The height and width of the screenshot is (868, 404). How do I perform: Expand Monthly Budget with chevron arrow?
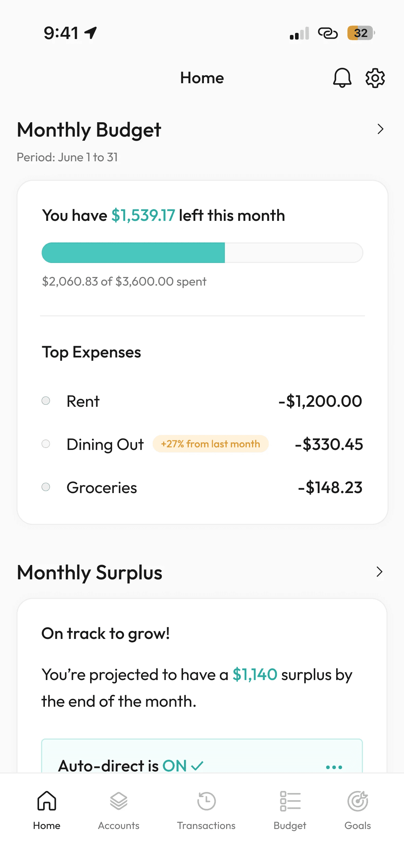pos(380,129)
